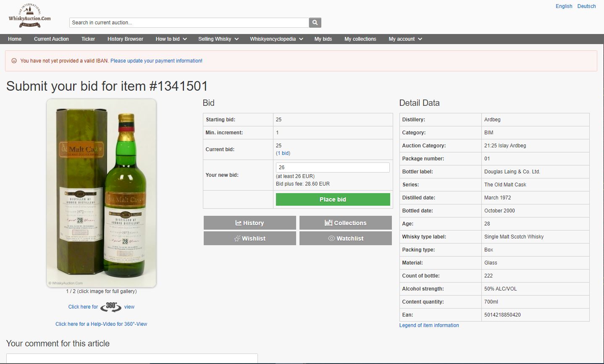Open the My account dropdown
This screenshot has height=364, width=604.
405,39
